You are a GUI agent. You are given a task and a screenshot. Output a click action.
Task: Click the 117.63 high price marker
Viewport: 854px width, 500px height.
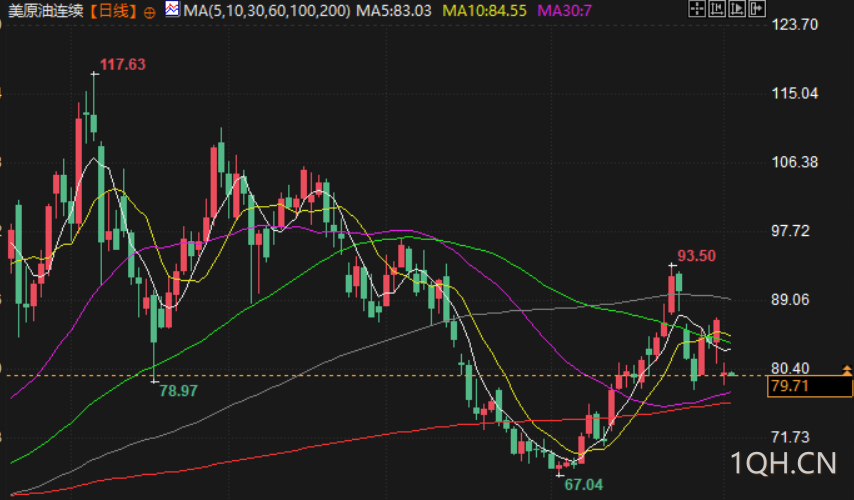click(123, 65)
